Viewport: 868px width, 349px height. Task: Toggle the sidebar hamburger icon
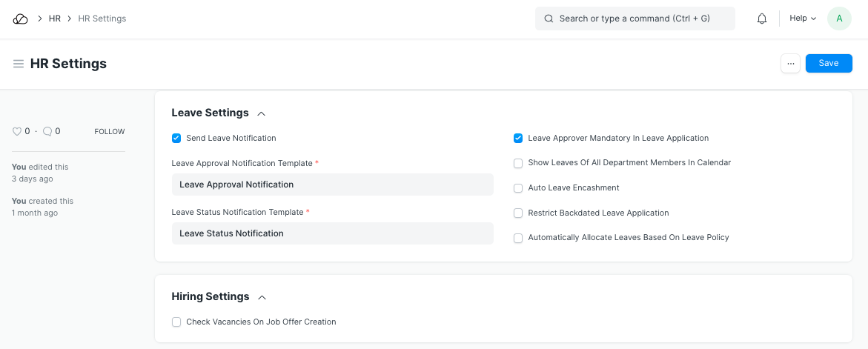[x=19, y=64]
